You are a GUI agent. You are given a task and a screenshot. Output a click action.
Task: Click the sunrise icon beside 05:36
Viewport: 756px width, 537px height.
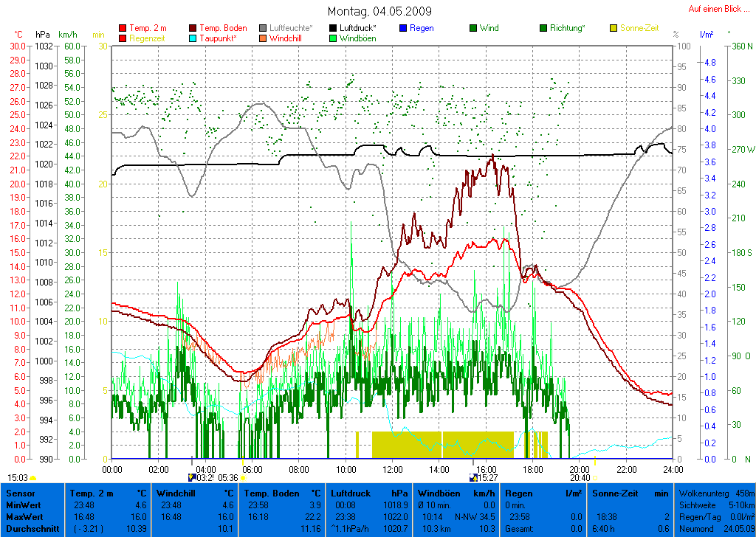point(242,478)
